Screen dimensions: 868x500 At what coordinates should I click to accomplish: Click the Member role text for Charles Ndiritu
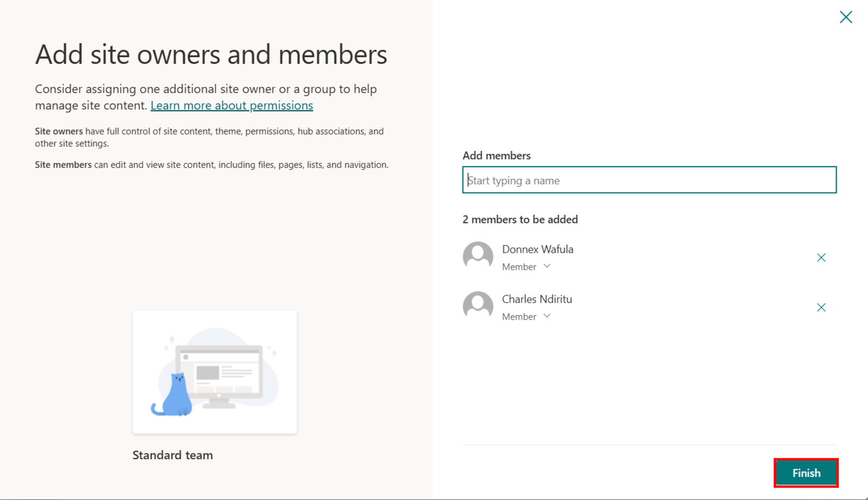click(518, 316)
